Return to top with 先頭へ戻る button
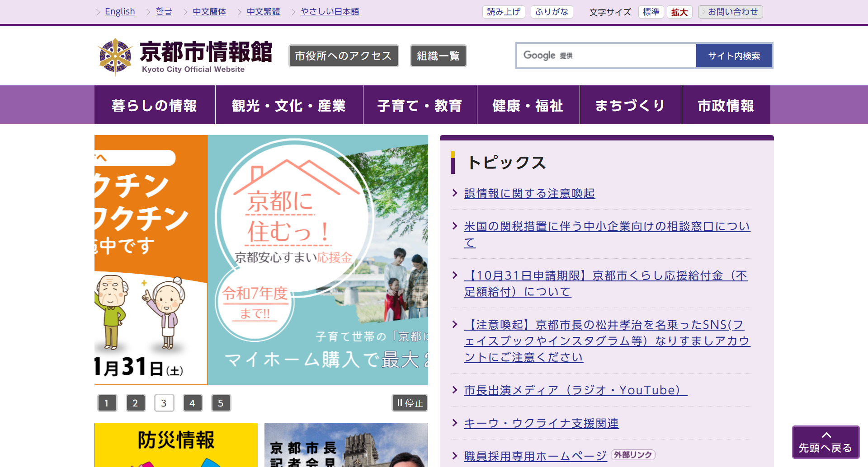The image size is (868, 467). pyautogui.click(x=826, y=442)
